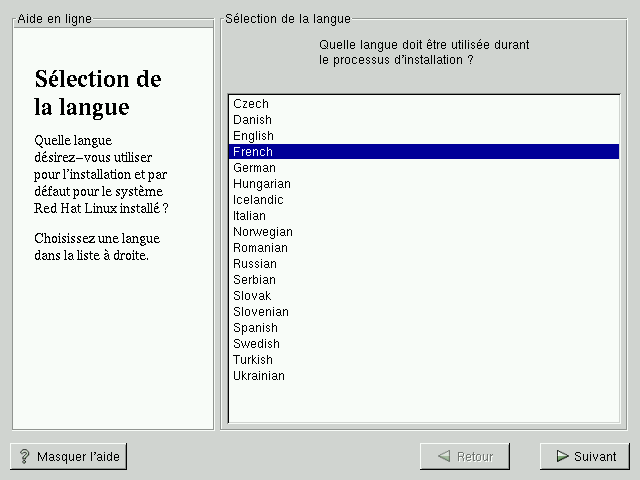Select English as installation language

253,136
